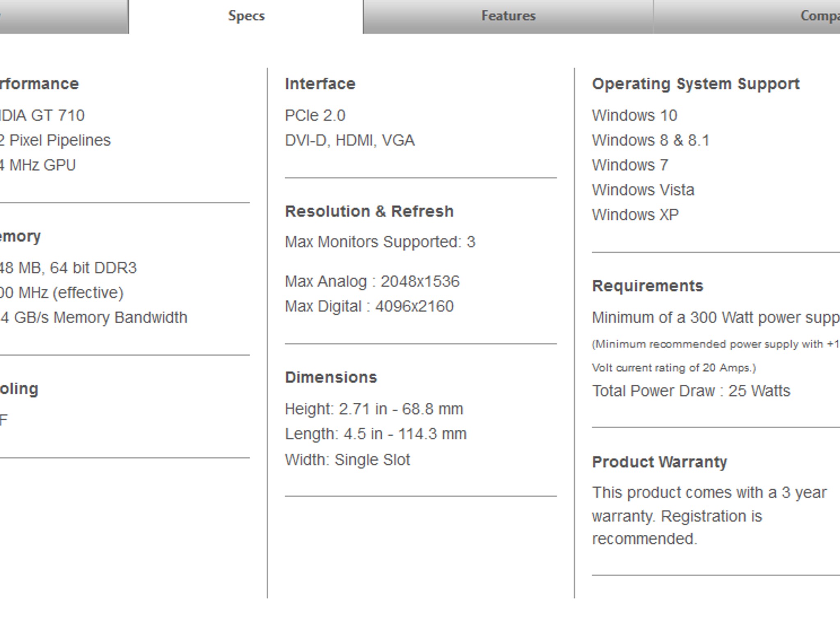Click the Operating System Support heading
This screenshot has width=840, height=630.
click(x=696, y=84)
